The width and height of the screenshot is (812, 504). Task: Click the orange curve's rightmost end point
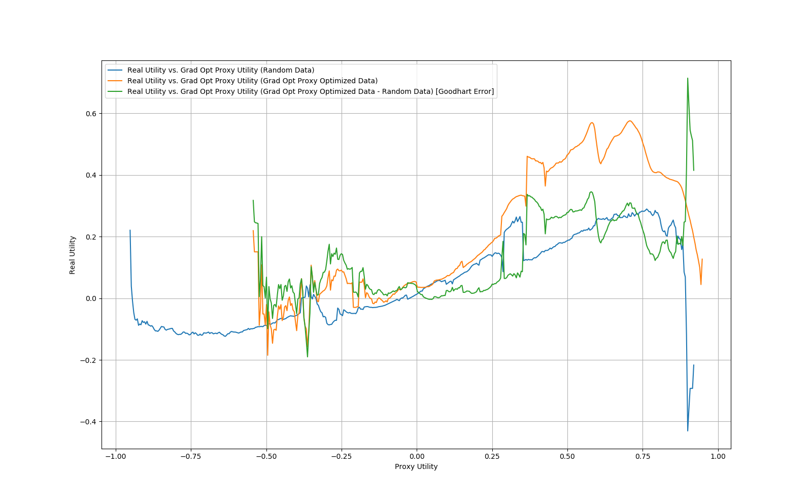702,259
